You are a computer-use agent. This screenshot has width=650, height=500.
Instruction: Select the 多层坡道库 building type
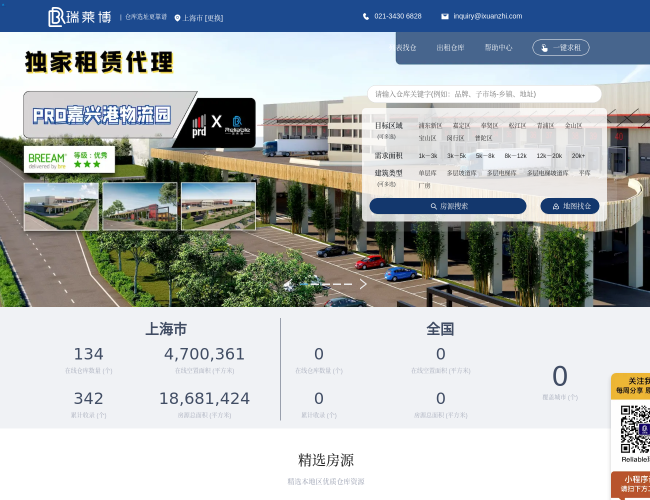point(462,173)
